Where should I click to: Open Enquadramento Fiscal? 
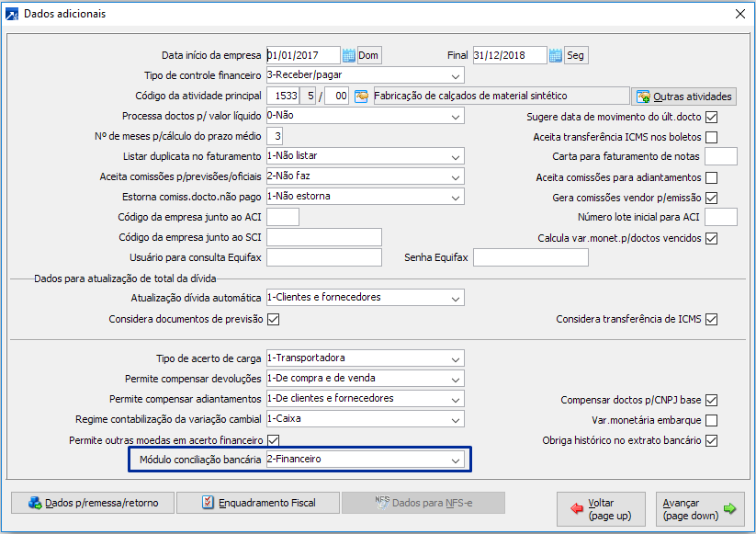coord(258,503)
